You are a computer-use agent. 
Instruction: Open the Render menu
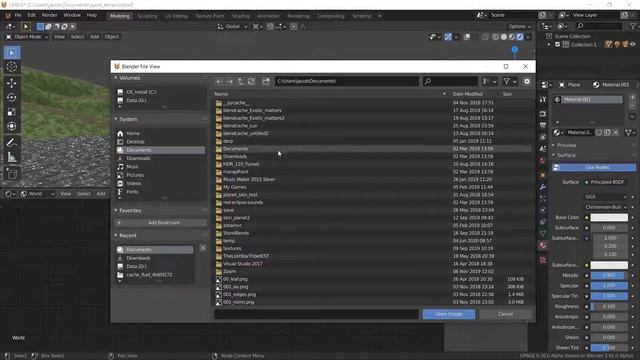49,16
